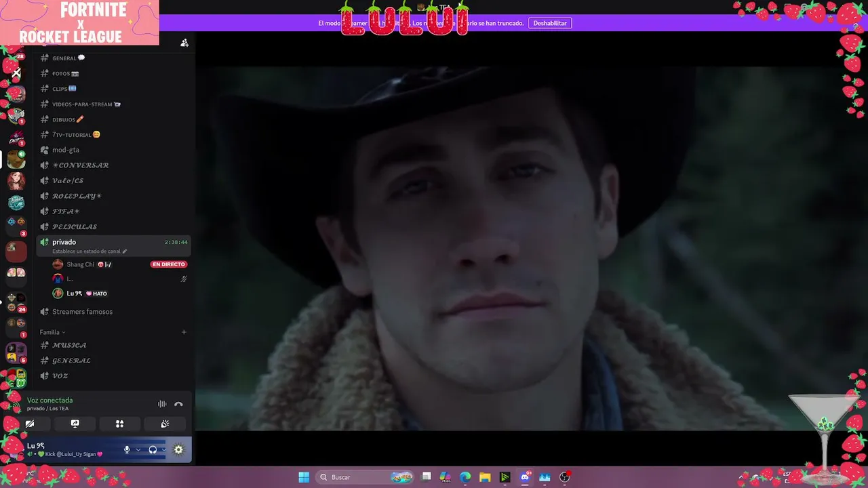The image size is (868, 488).
Task: Open noise suppression settings in voice panel
Action: point(162,404)
